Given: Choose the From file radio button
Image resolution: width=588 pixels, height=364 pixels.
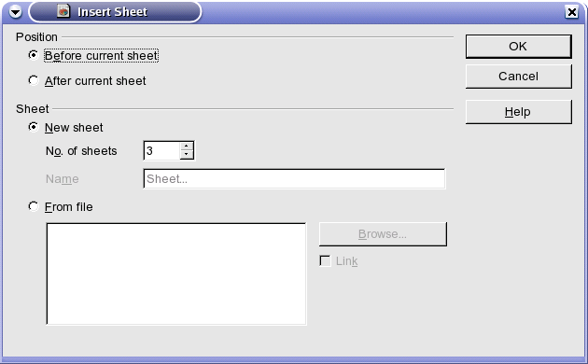Looking at the screenshot, I should click(x=34, y=206).
